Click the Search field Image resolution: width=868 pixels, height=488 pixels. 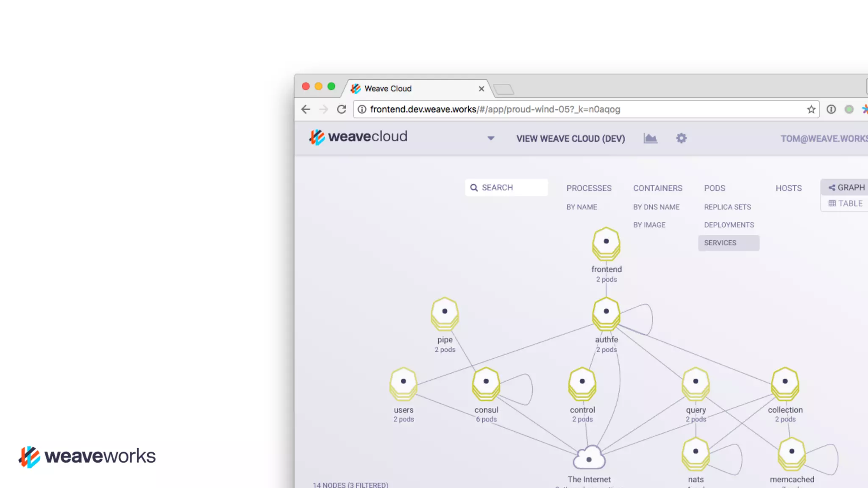(x=506, y=188)
